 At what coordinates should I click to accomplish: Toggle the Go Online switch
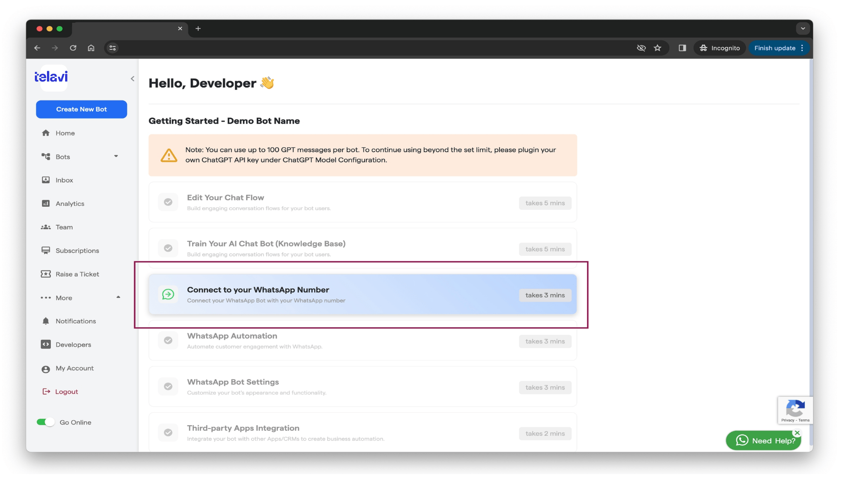46,422
